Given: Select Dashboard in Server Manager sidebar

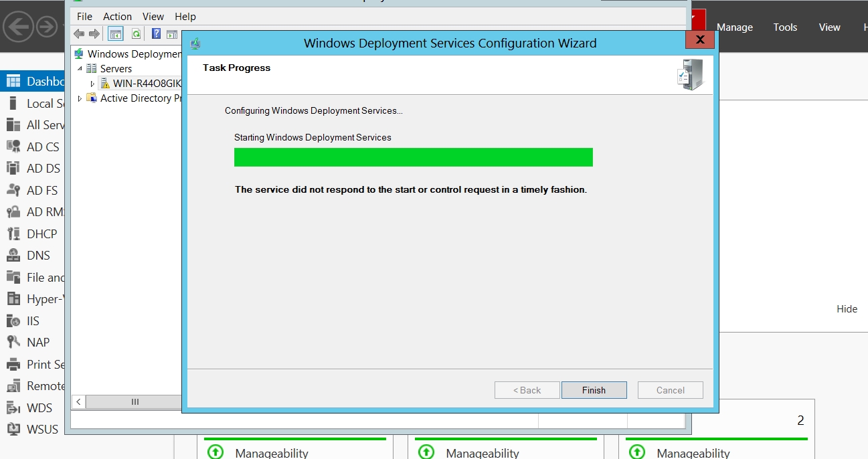Looking at the screenshot, I should pyautogui.click(x=32, y=82).
